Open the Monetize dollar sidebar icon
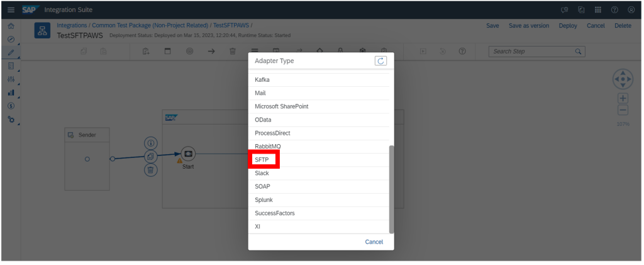Viewport: 644px width, 265px height. (11, 106)
